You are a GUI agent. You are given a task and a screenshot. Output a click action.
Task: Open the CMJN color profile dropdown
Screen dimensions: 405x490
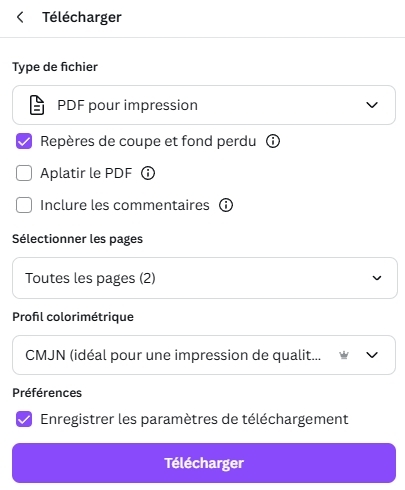204,355
